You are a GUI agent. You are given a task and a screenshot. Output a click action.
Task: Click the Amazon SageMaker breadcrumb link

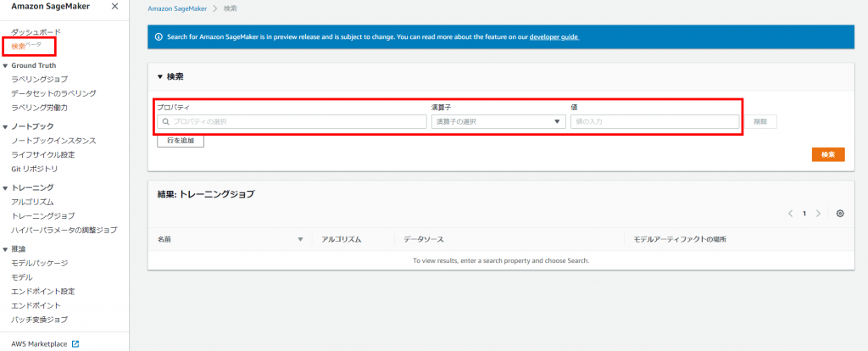coord(178,8)
